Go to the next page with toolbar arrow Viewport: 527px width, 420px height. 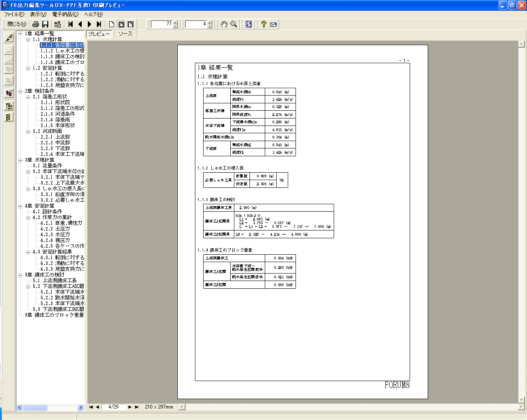pyautogui.click(x=89, y=24)
